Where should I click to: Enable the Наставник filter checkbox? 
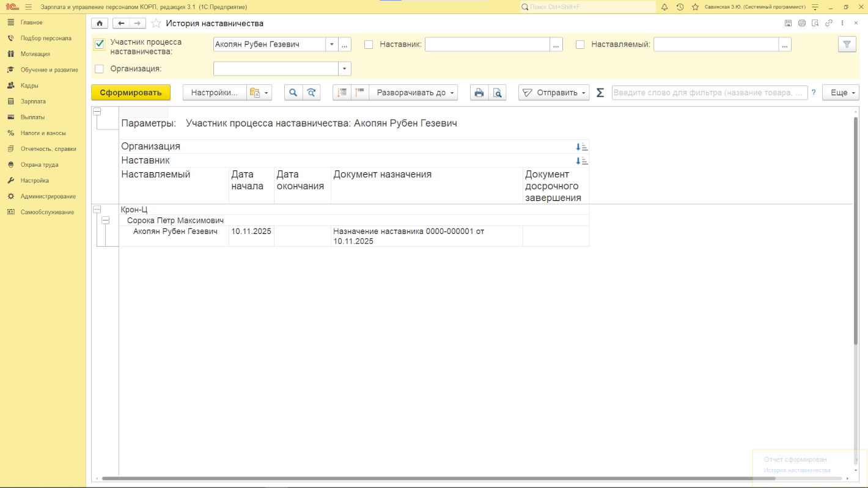[x=369, y=45]
